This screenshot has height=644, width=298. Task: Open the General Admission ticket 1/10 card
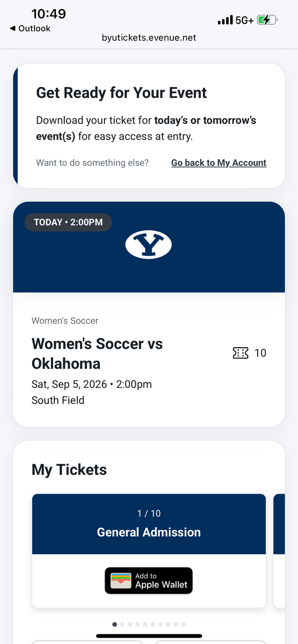[149, 551]
